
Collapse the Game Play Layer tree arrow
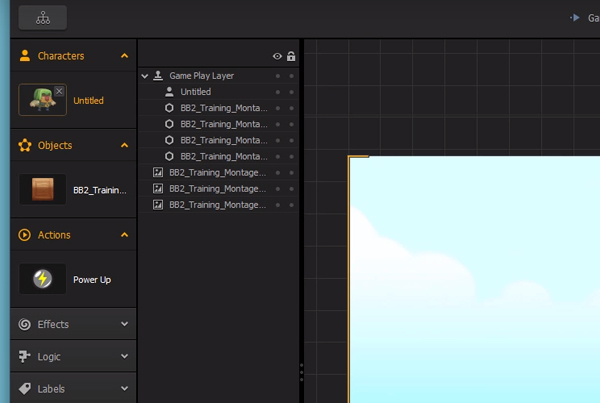[x=145, y=76]
